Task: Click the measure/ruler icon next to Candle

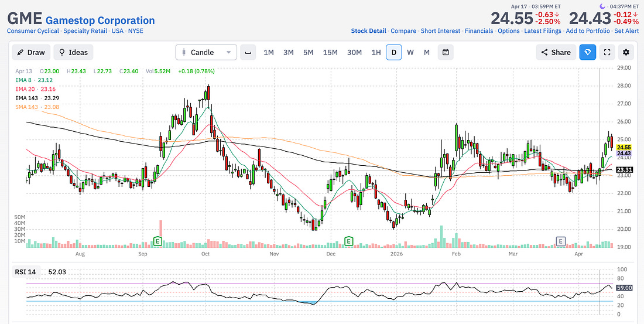Action: click(x=248, y=52)
